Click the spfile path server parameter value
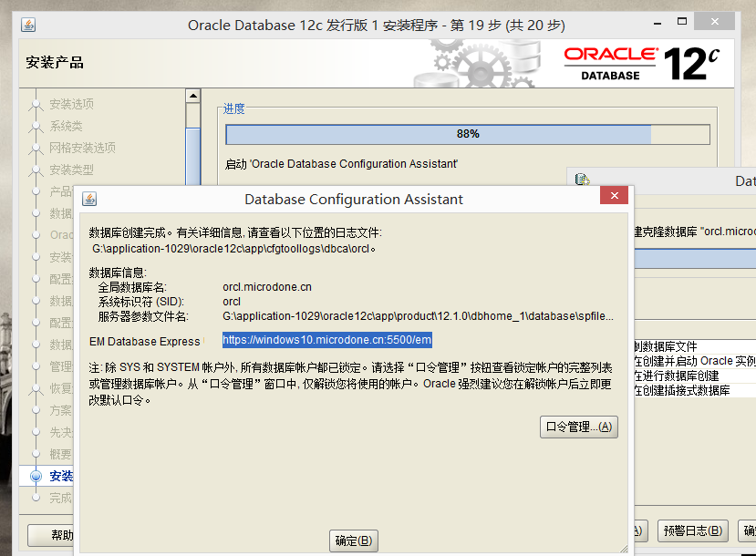The image size is (756, 556). [418, 316]
